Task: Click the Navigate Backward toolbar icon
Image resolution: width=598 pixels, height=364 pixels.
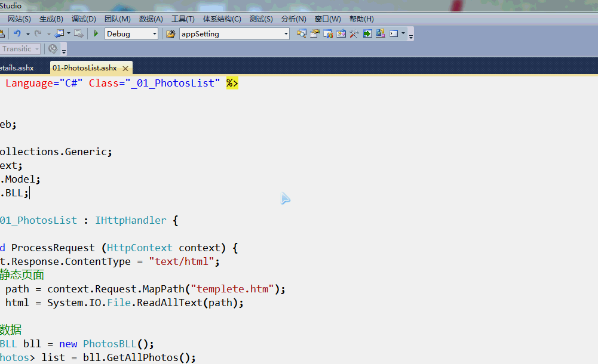Action: 59,33
